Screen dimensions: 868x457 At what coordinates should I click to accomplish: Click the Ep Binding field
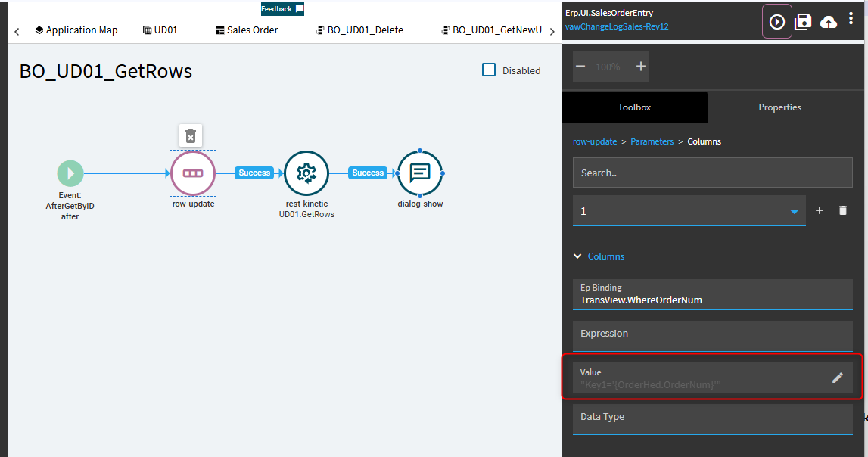(x=712, y=294)
